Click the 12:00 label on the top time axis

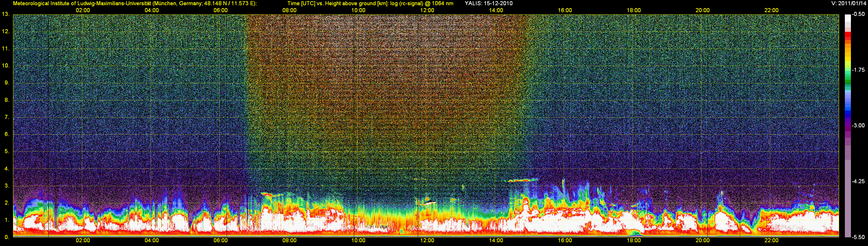pyautogui.click(x=427, y=10)
